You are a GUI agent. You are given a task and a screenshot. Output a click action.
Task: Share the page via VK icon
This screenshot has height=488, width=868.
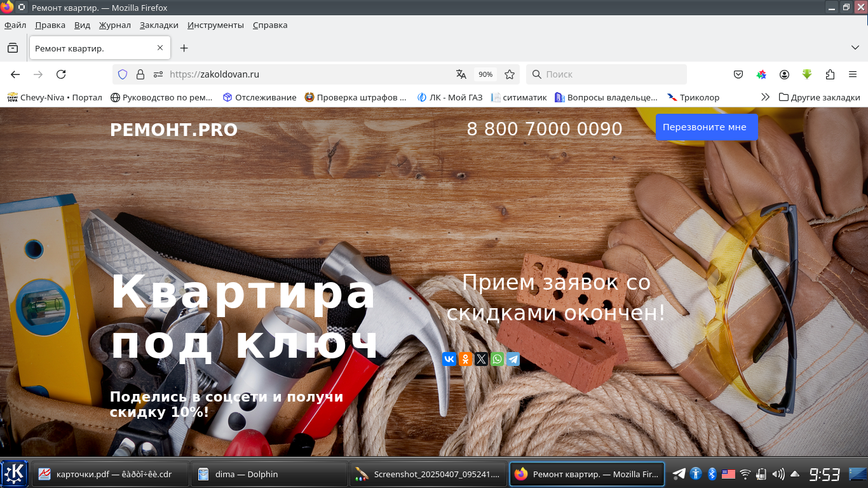[449, 359]
